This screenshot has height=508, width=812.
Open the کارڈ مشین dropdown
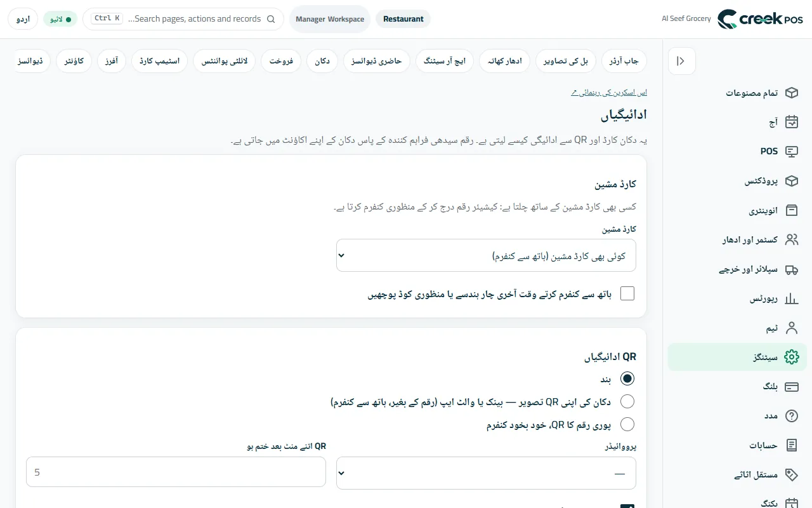(486, 255)
